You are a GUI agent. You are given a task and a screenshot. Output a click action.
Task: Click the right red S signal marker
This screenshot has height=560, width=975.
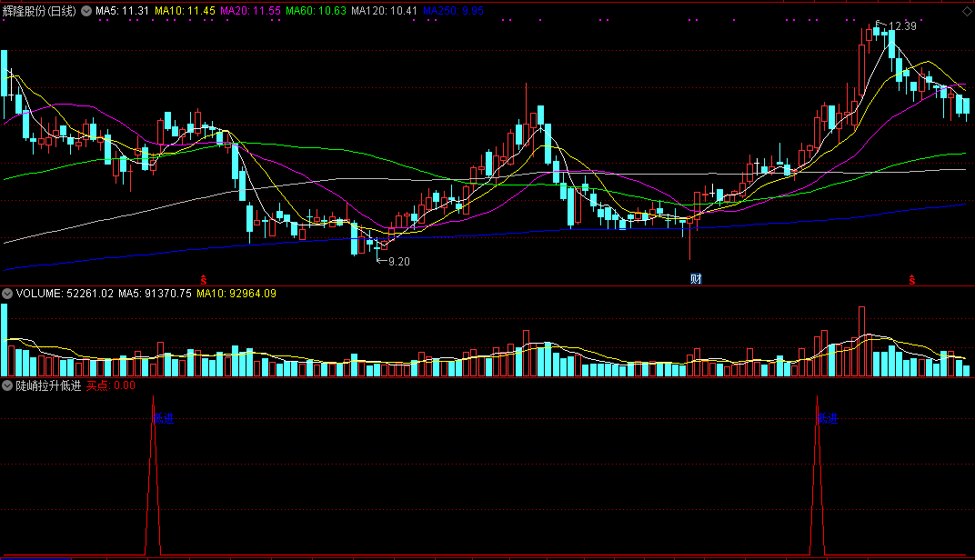click(911, 280)
